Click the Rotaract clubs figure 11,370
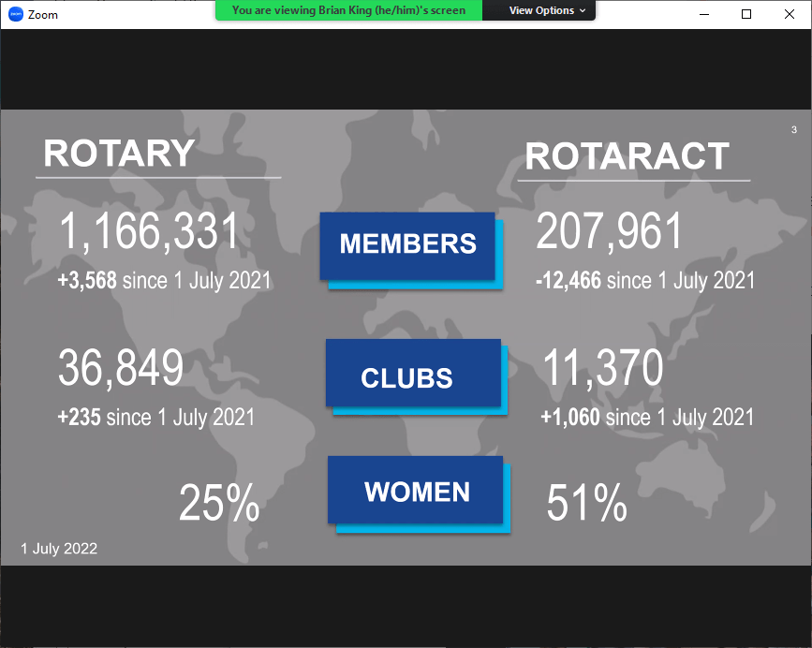The height and width of the screenshot is (648, 812). coord(603,368)
